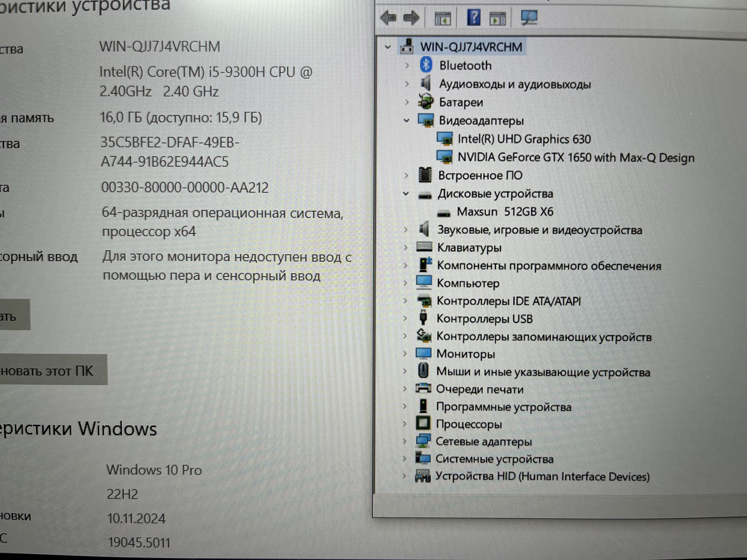
Task: Click the Back arrow toolbar icon
Action: pyautogui.click(x=388, y=18)
